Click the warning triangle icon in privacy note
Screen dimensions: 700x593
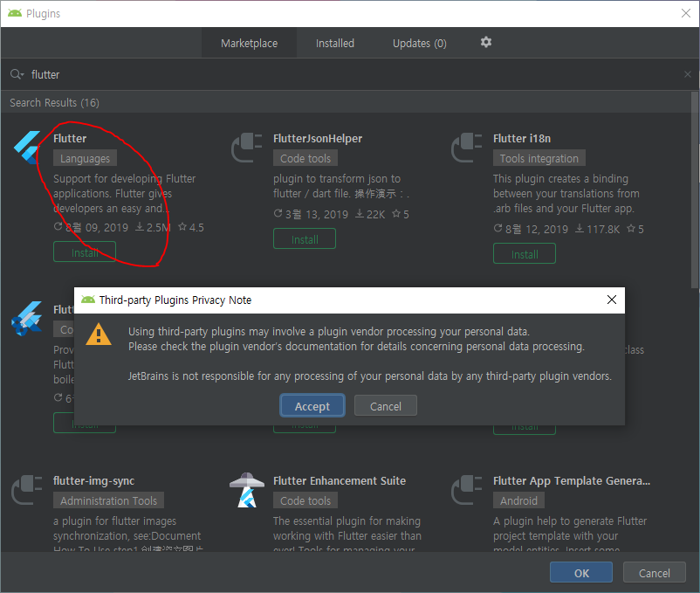[x=99, y=334]
